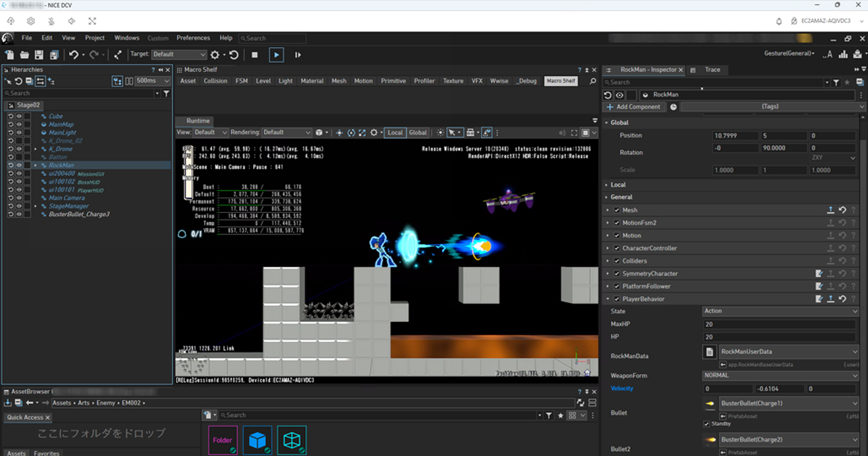Open the Project menu
The image size is (868, 456).
(x=95, y=38)
